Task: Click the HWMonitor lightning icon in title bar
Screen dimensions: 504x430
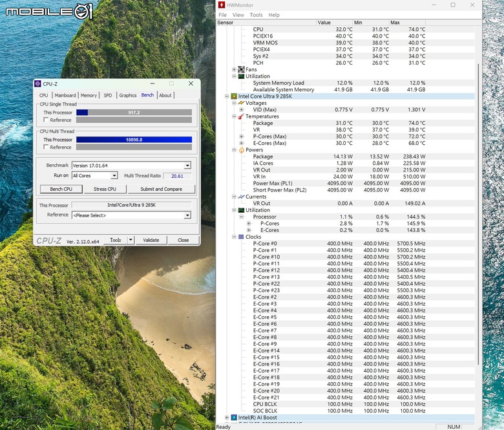Action: [222, 5]
